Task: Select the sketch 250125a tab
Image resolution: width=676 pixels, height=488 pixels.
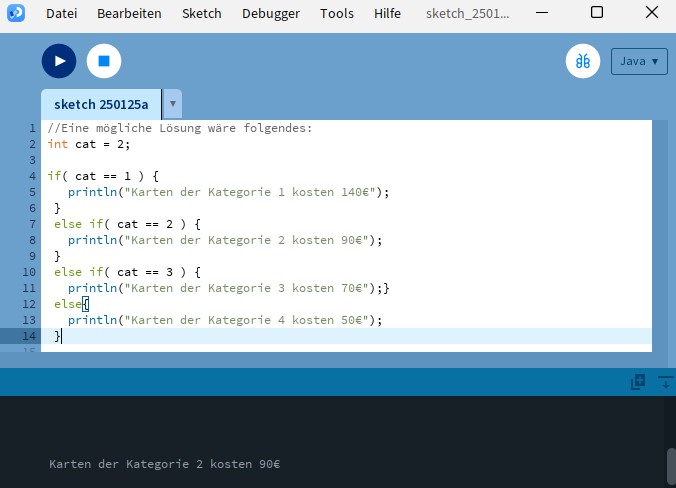Action: click(x=101, y=104)
